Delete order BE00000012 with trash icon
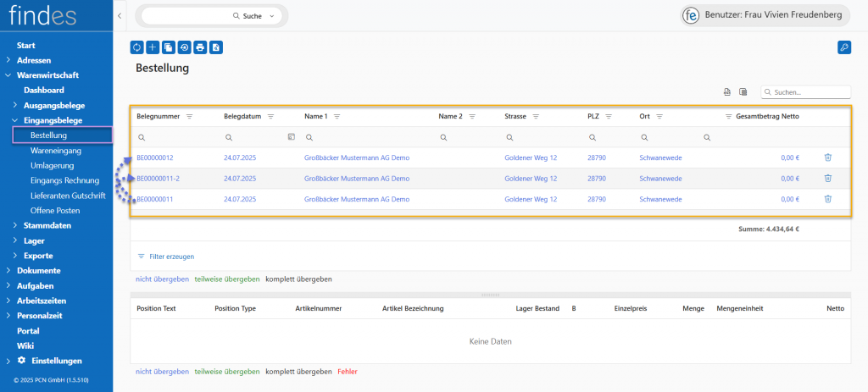 coord(827,157)
